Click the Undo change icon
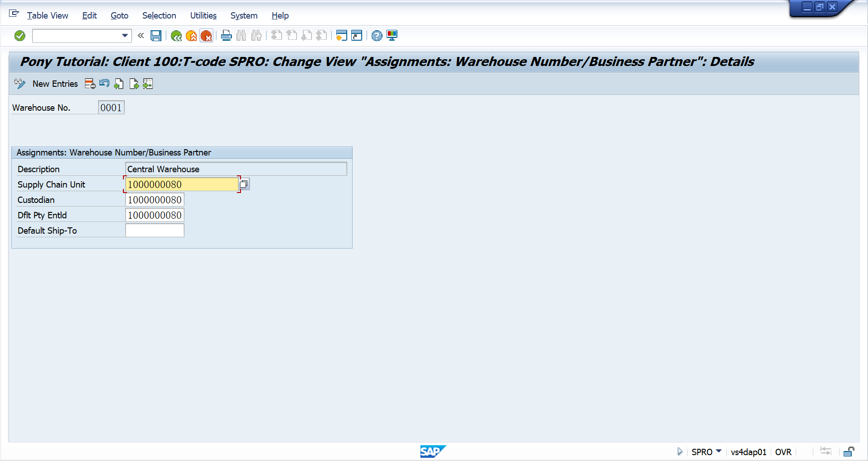 click(104, 84)
